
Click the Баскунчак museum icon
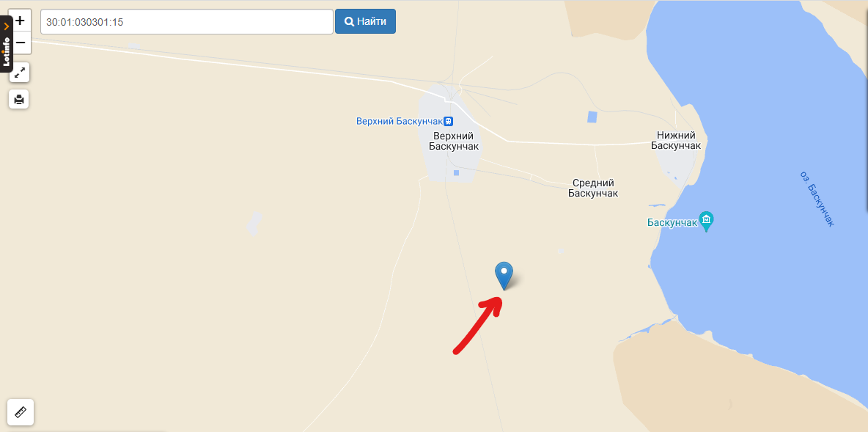706,222
